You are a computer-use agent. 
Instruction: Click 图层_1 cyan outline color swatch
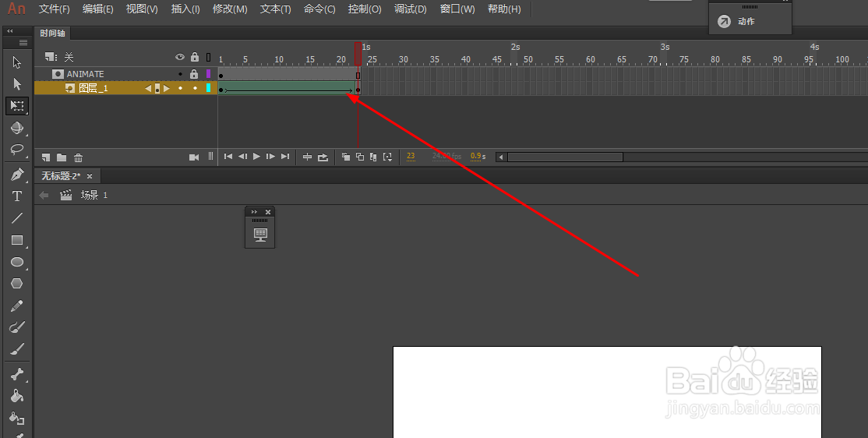(208, 88)
